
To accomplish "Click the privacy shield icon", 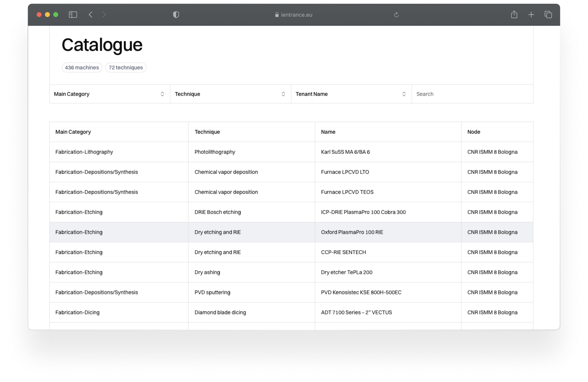I will (x=176, y=15).
